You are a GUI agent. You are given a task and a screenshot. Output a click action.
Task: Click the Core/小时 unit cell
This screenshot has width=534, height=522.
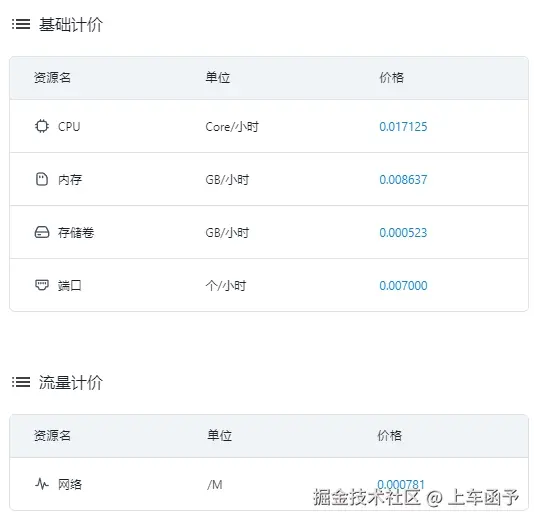click(232, 127)
